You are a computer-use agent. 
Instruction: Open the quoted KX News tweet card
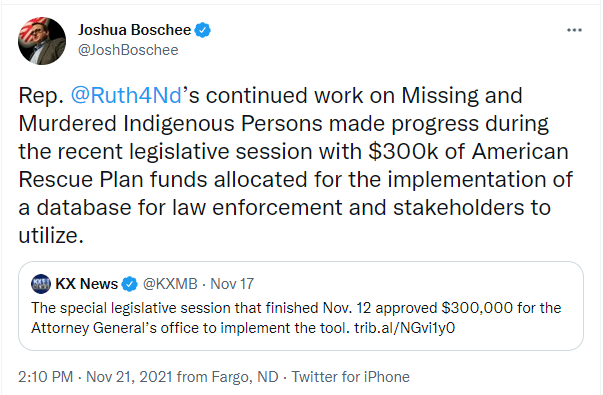pyautogui.click(x=301, y=306)
